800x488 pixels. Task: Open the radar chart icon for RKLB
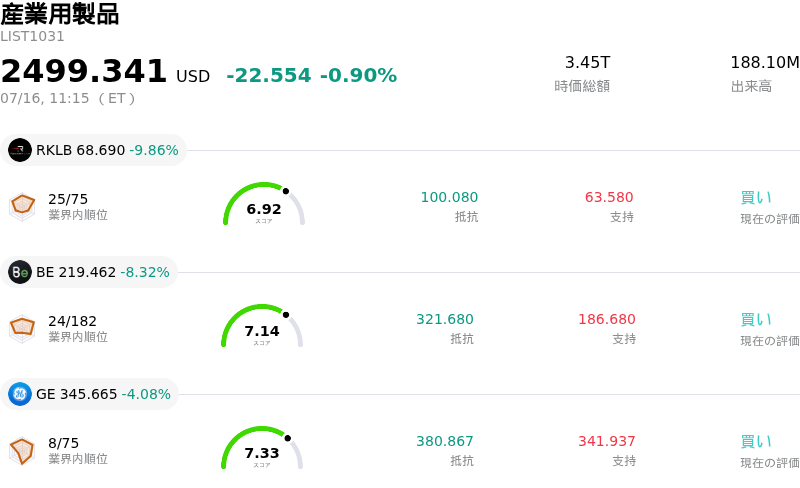[x=22, y=207]
